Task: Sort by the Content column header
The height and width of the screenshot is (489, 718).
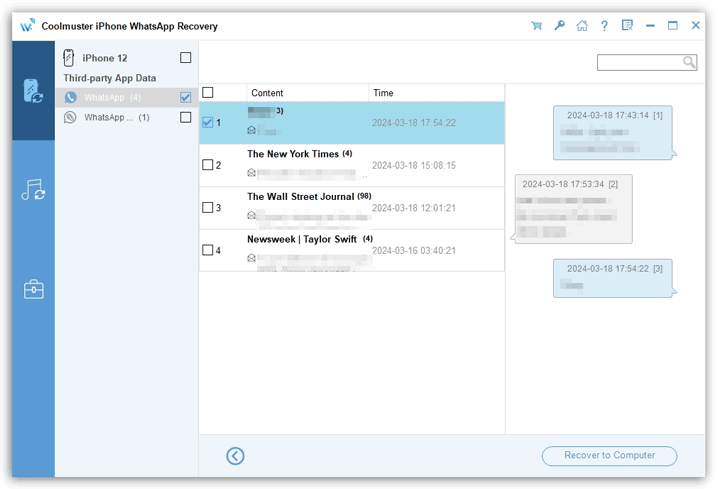Action: [x=307, y=93]
